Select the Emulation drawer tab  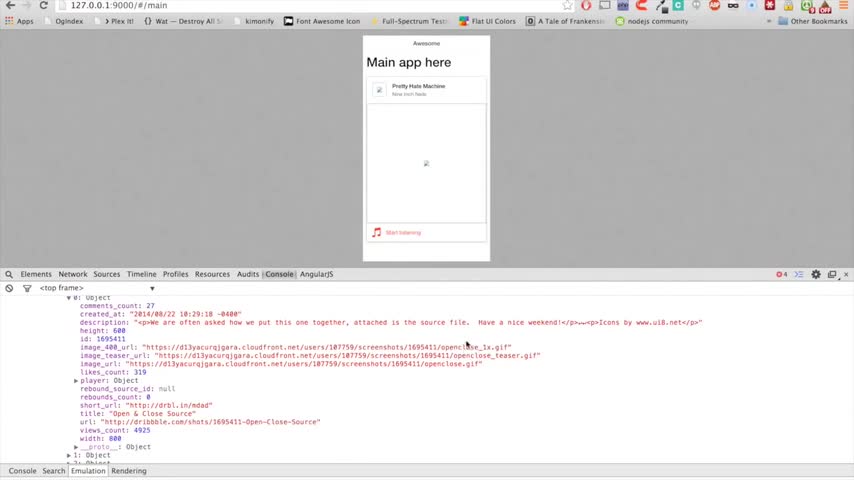click(88, 471)
